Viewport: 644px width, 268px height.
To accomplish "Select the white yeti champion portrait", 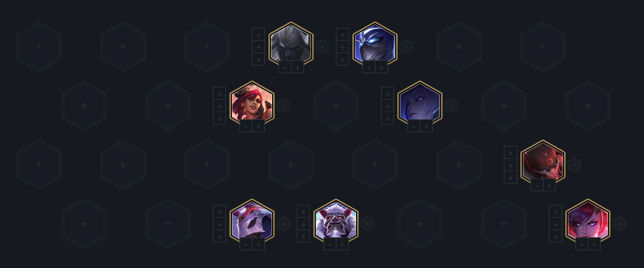I will tap(335, 221).
